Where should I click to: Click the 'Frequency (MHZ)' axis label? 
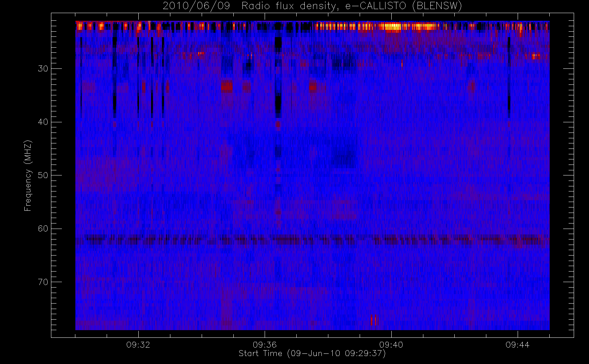(28, 175)
